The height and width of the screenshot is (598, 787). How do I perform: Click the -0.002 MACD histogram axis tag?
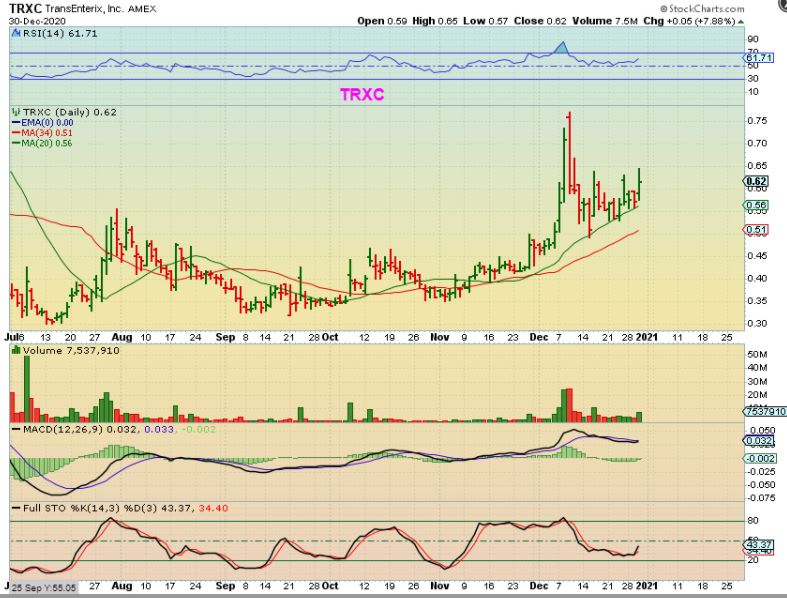tap(760, 458)
